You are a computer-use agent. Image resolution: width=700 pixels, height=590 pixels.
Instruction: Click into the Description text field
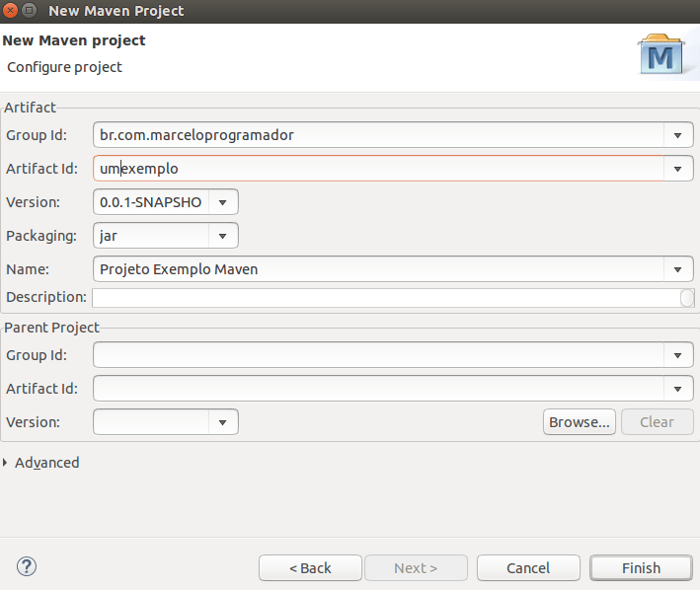[x=385, y=298]
